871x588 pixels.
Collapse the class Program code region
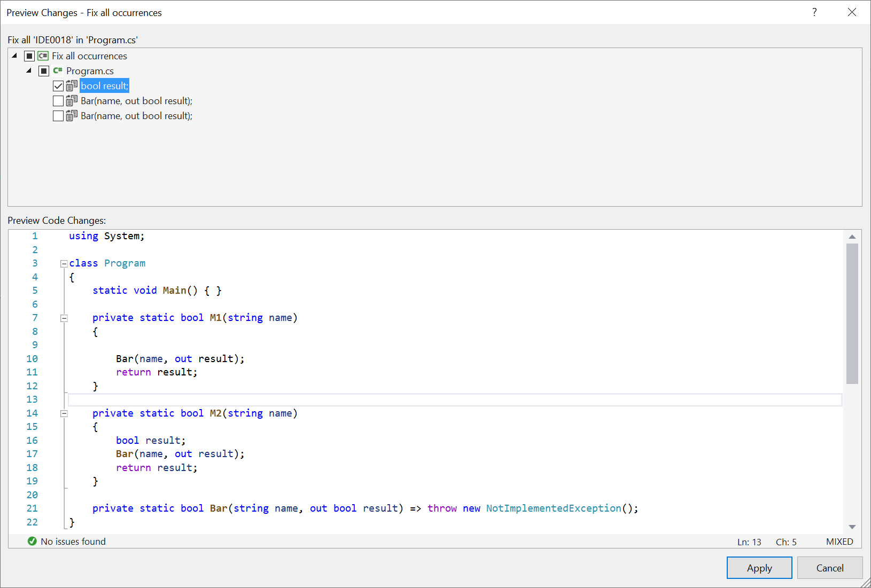pyautogui.click(x=64, y=263)
